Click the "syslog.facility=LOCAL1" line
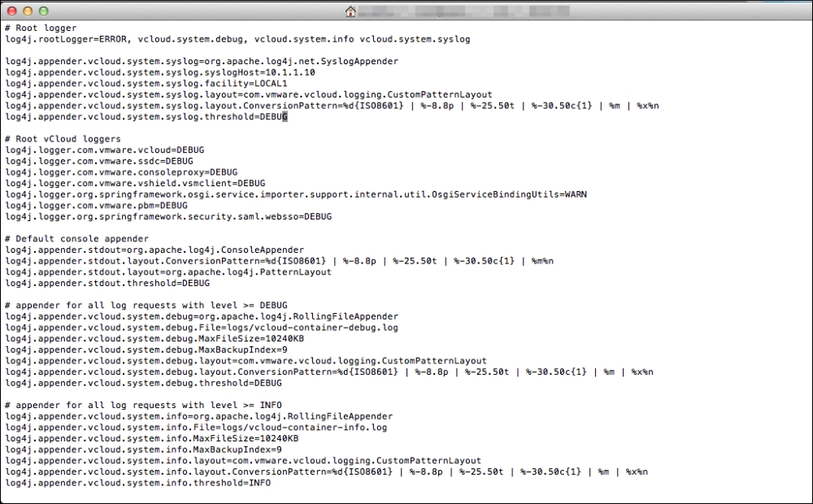 pyautogui.click(x=146, y=84)
